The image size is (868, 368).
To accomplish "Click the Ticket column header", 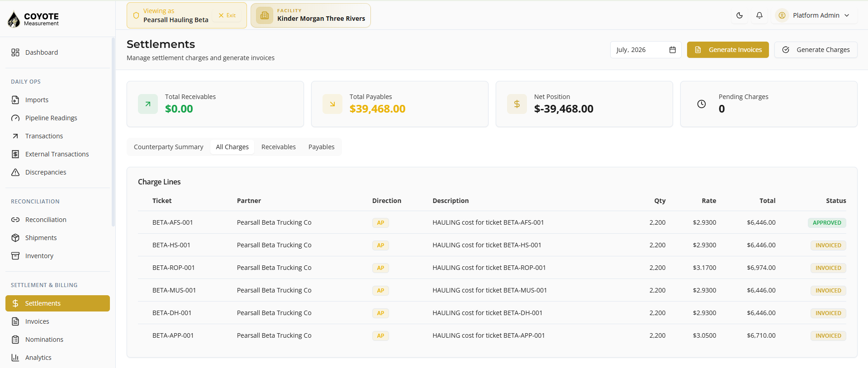I will tap(162, 201).
